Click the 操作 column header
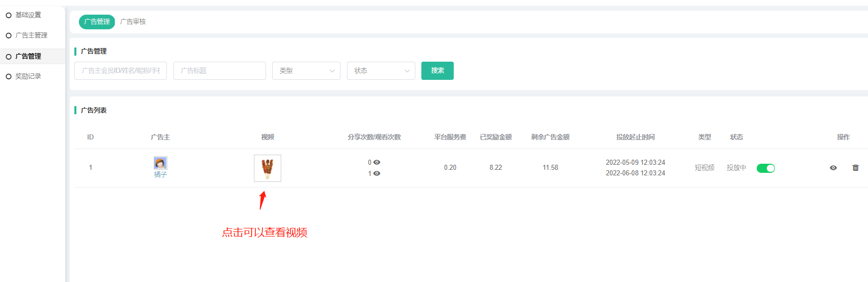Viewport: 868px width, 282px height. click(843, 137)
